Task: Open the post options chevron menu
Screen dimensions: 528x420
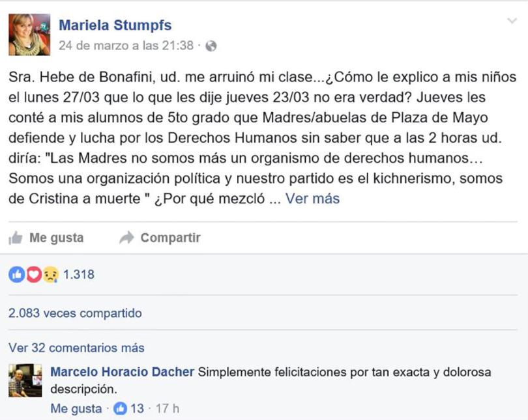Action: tap(512, 21)
